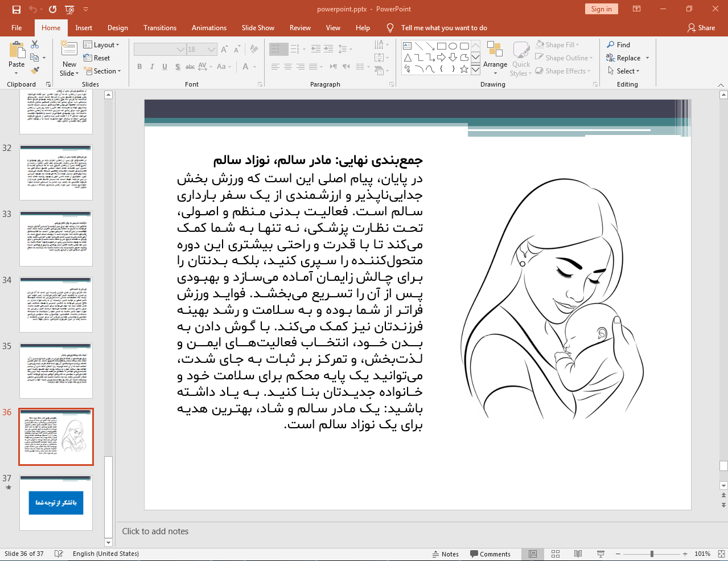Open the Layout dropdown
The image size is (728, 561).
pyautogui.click(x=101, y=45)
